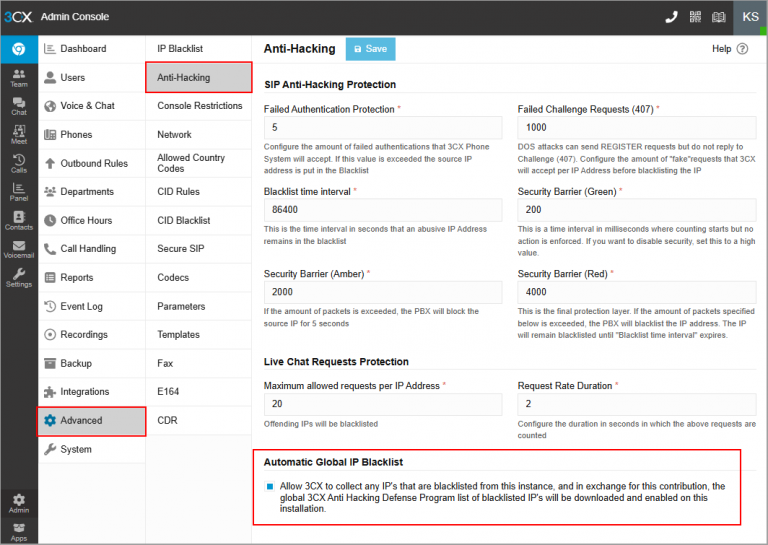The width and height of the screenshot is (768, 545).
Task: Click Failed Authentication Protection field
Action: point(383,128)
